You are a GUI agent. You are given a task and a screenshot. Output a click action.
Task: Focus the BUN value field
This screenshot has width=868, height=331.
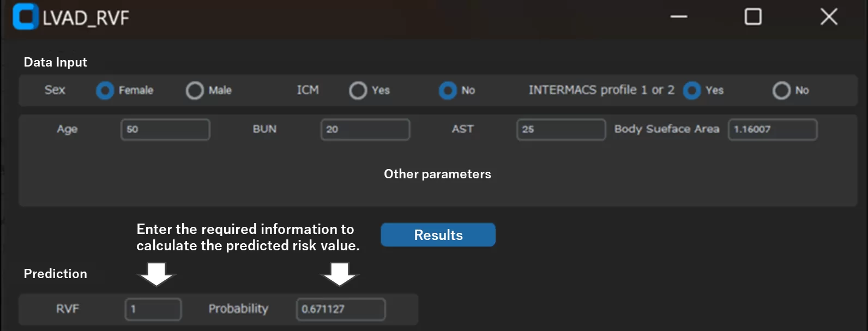coord(365,130)
